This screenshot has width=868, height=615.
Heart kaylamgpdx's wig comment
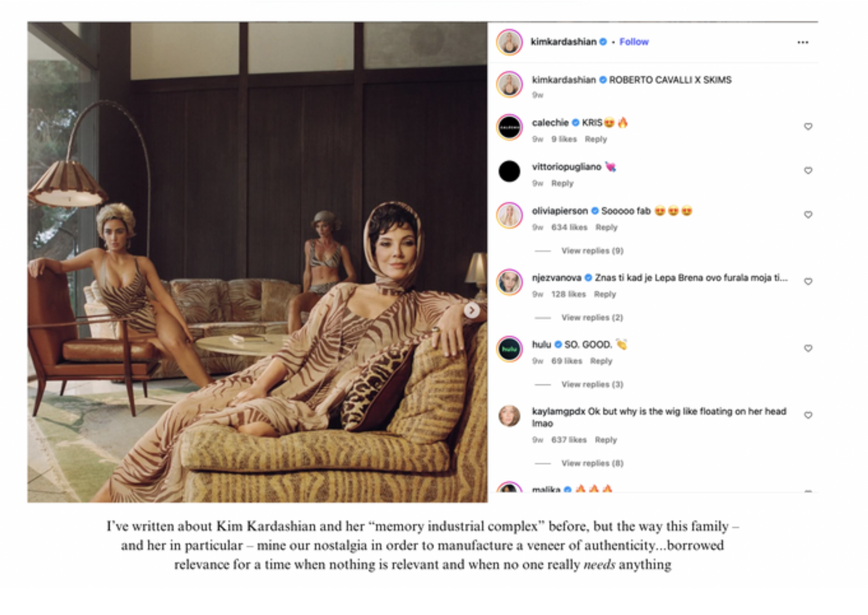point(808,415)
